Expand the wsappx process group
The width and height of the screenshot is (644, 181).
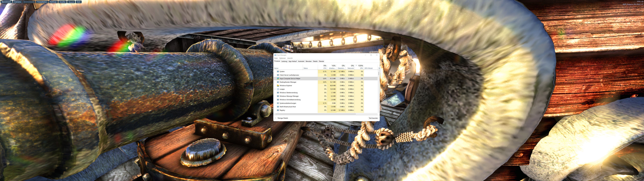click(x=275, y=89)
